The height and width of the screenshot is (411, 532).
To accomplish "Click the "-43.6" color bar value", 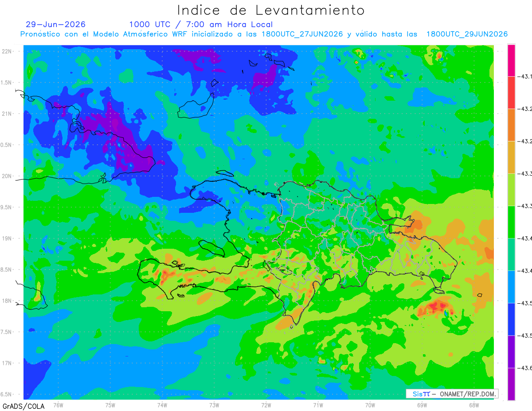I will (x=525, y=368).
